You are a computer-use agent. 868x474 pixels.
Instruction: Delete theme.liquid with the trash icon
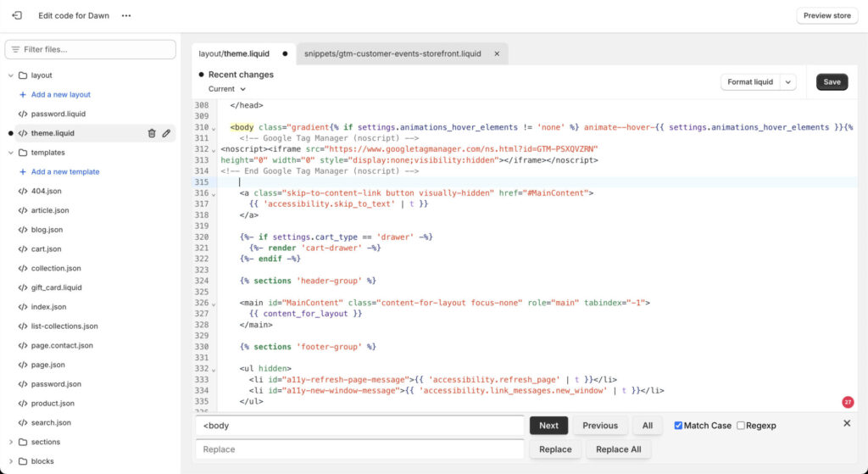click(152, 133)
